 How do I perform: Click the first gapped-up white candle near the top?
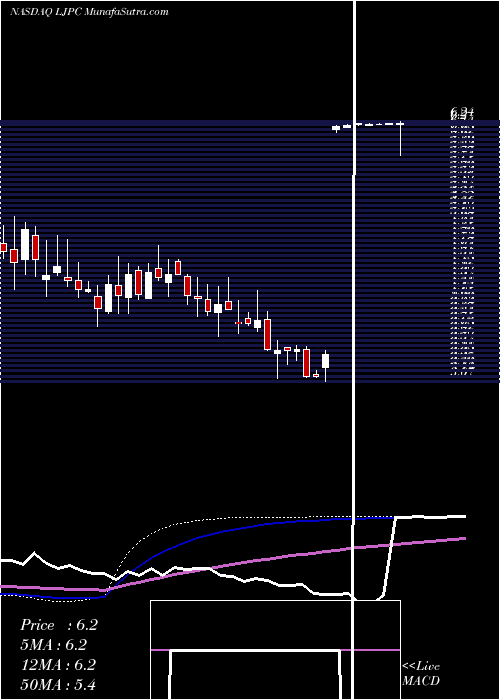(336, 129)
